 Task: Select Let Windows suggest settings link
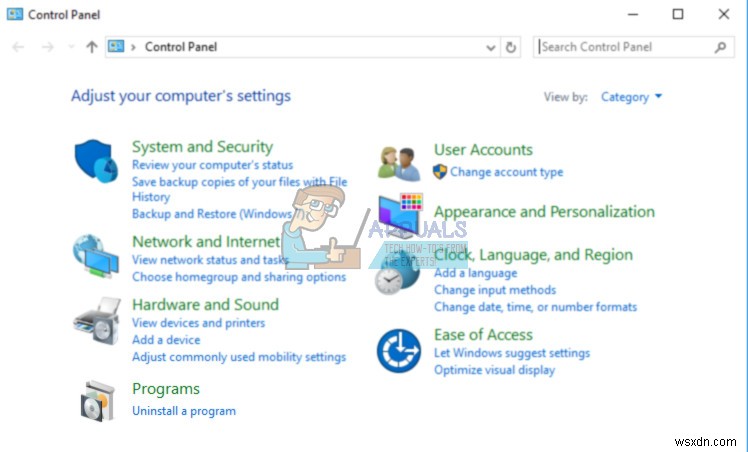click(x=512, y=353)
